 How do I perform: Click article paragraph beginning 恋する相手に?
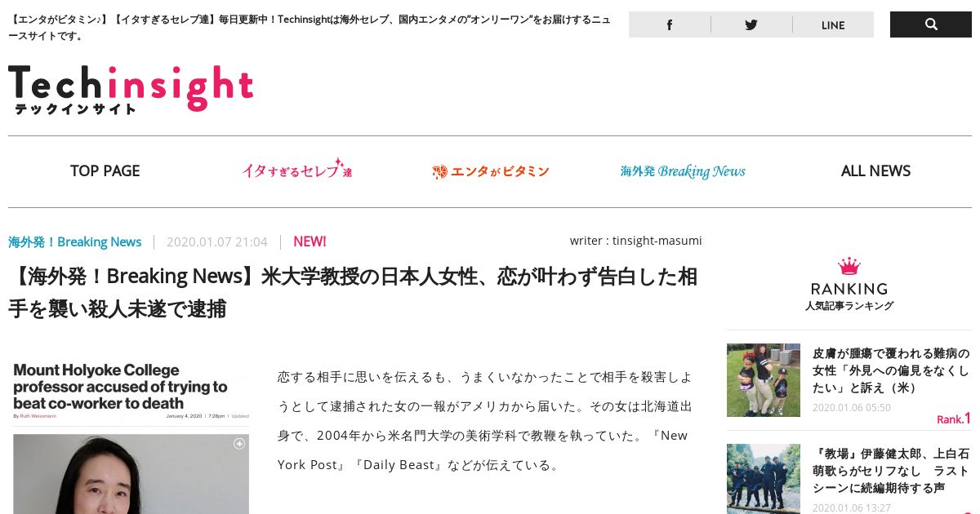point(486,421)
